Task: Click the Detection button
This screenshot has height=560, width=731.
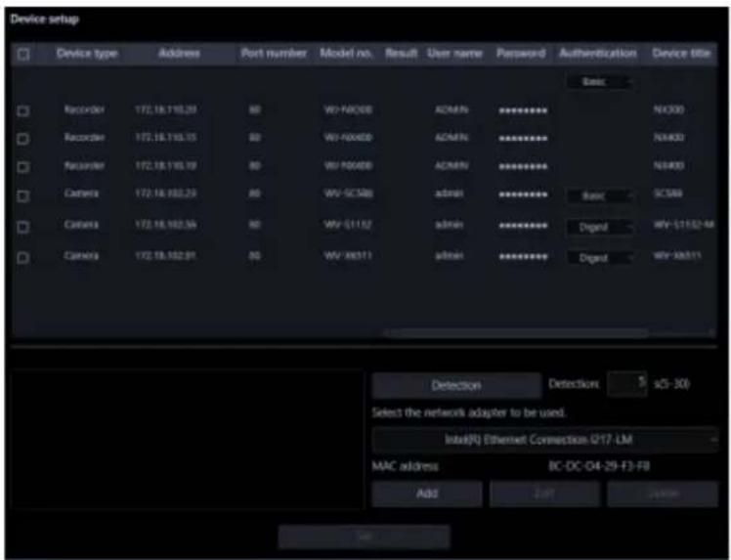Action: pos(456,385)
